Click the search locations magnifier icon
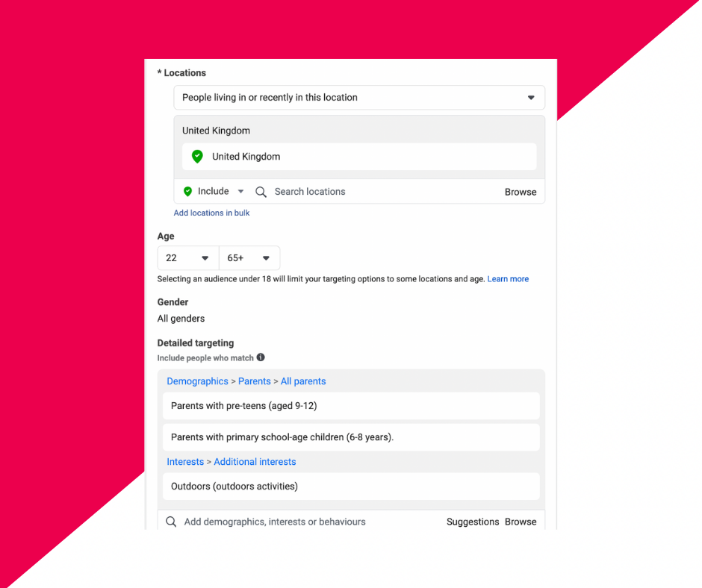The height and width of the screenshot is (588, 702). [x=261, y=192]
